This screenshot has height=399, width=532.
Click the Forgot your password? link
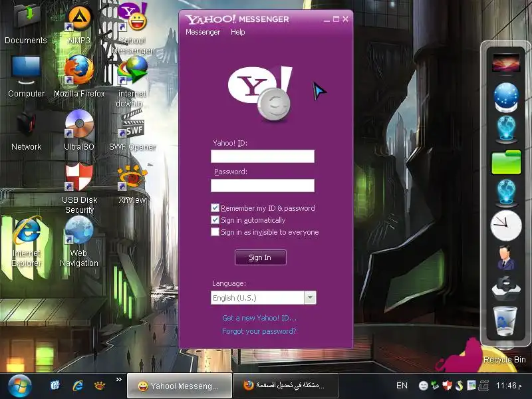coord(259,331)
